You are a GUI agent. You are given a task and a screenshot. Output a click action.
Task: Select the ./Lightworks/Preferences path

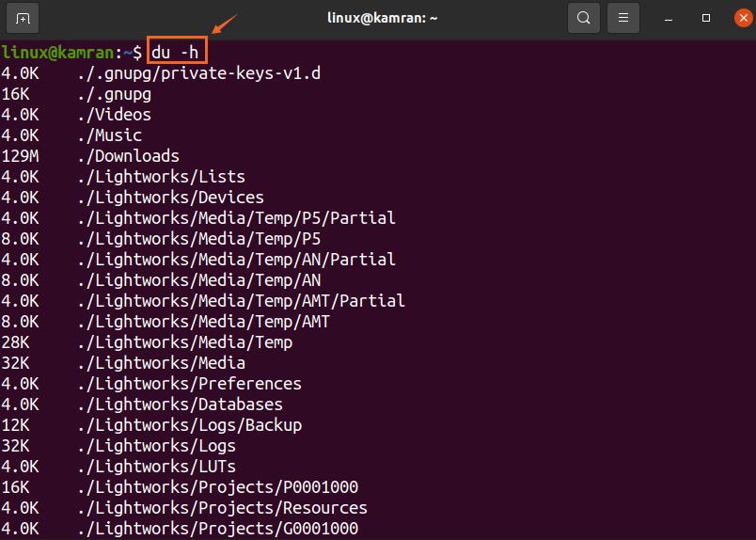[x=190, y=385]
